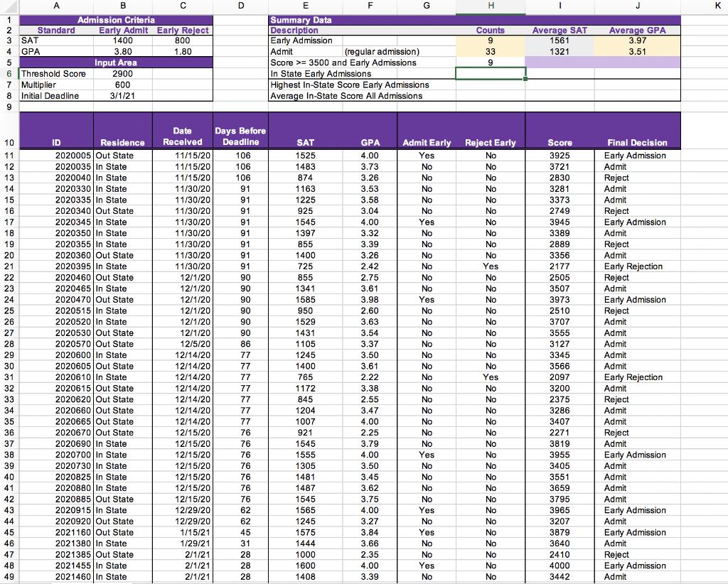Image resolution: width=728 pixels, height=584 pixels.
Task: Click the select-all corner of the sheet
Action: 9,6
